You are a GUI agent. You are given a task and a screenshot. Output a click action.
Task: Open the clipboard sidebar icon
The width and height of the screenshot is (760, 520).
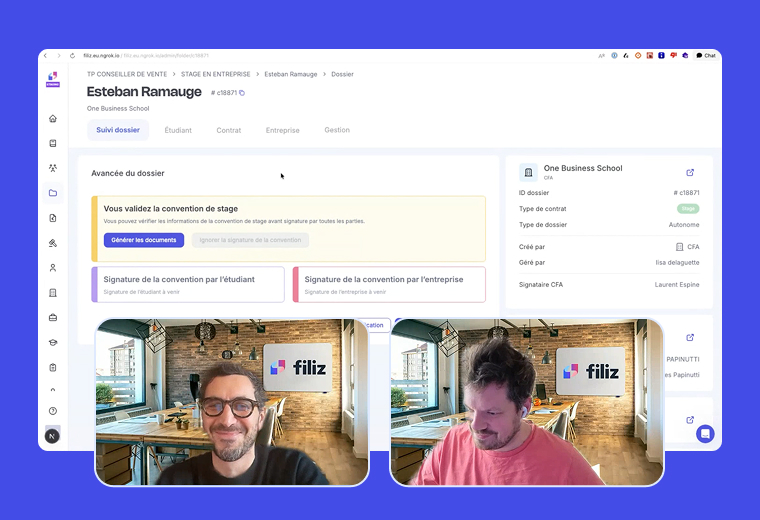[53, 367]
